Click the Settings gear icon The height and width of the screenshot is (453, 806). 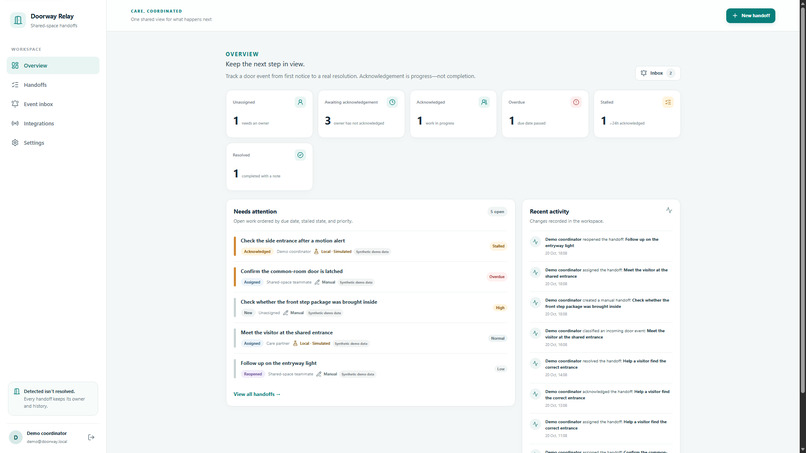(15, 143)
